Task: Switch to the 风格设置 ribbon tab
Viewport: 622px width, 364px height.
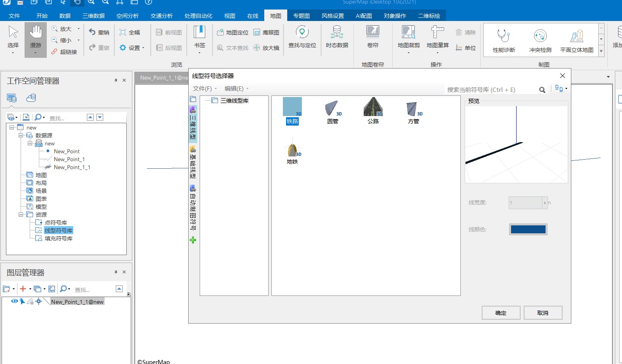Action: pyautogui.click(x=333, y=16)
